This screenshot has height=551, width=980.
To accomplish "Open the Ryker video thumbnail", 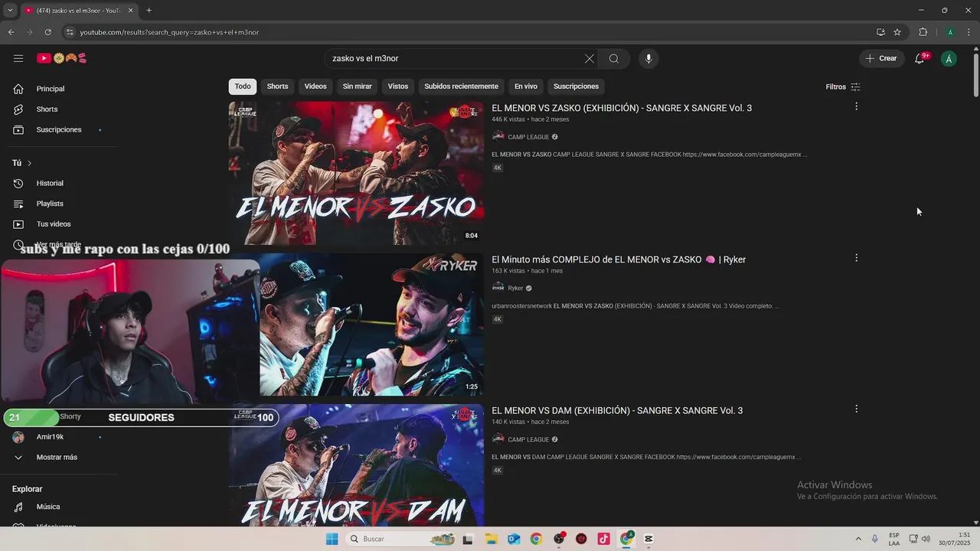I will coord(371,324).
